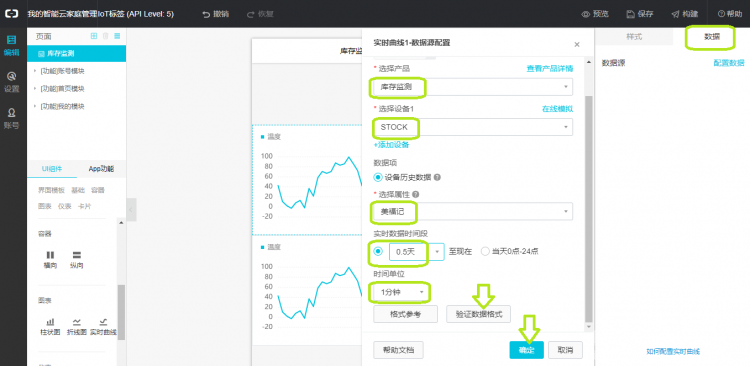Select the 界面模板 component category
Screen dimensions: 750x366
pos(51,190)
